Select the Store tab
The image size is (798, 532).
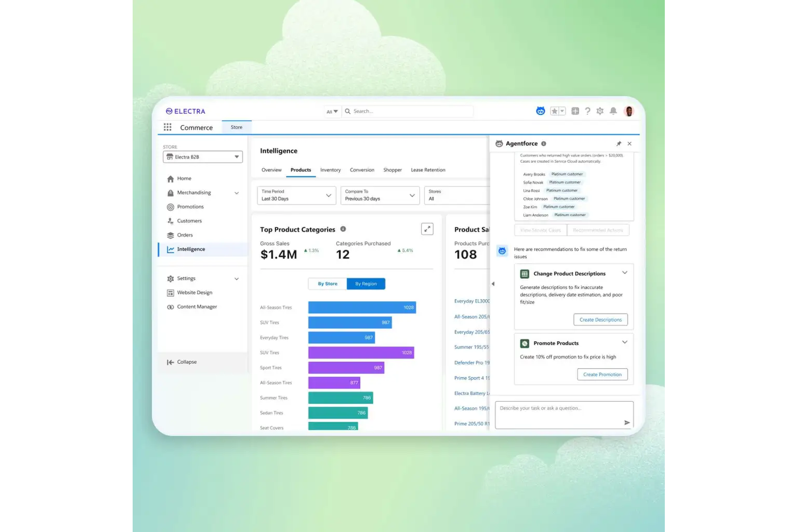pyautogui.click(x=237, y=127)
